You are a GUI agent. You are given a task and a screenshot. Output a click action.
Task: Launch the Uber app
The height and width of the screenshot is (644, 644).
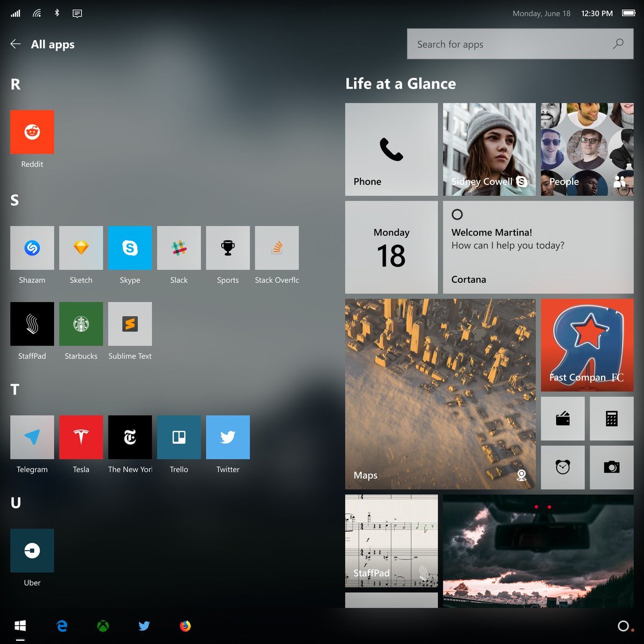(32, 551)
